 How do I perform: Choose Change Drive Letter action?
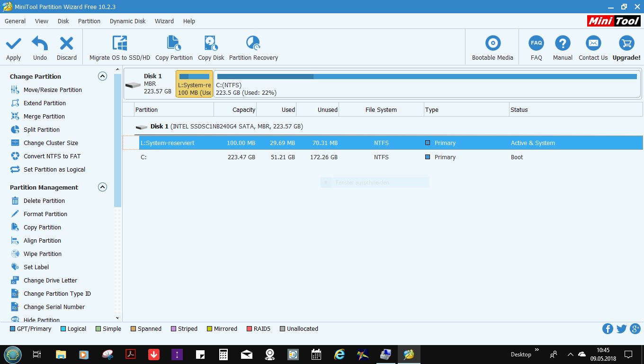coord(50,280)
